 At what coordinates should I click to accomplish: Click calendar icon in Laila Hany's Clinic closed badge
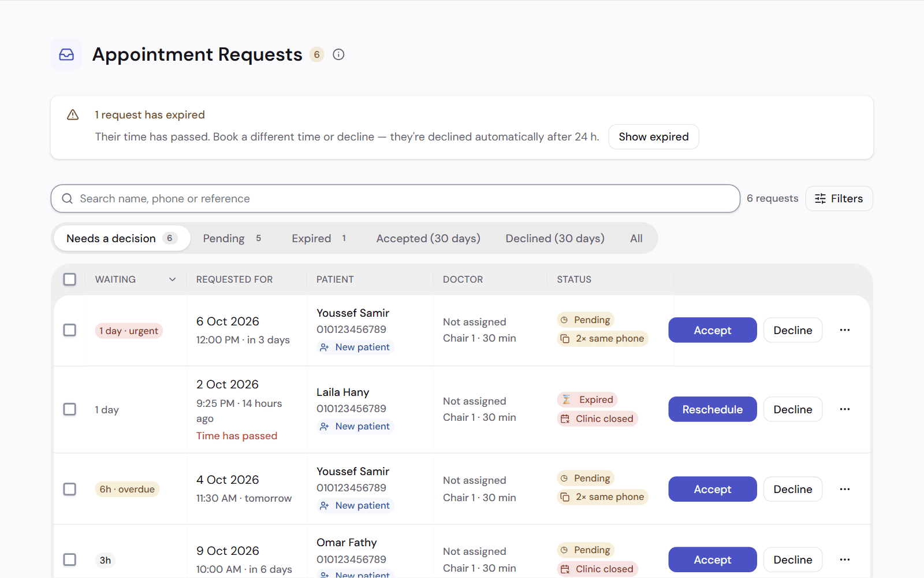click(x=565, y=418)
